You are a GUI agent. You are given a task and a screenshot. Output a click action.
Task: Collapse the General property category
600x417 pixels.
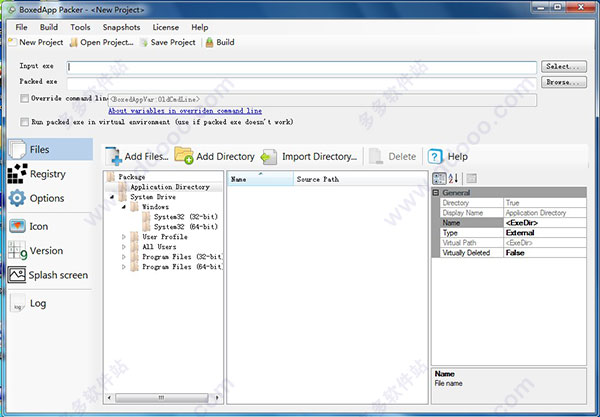click(436, 192)
